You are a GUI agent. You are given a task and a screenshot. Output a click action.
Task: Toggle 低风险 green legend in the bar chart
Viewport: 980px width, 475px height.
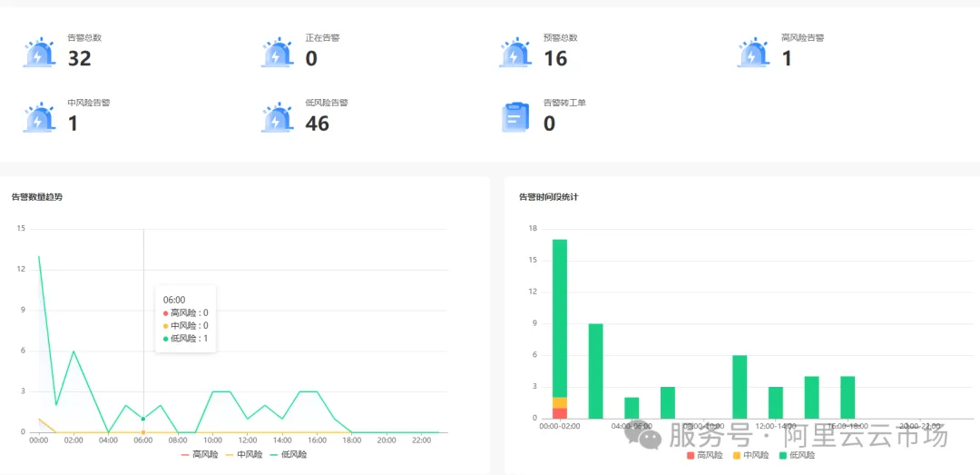coord(798,456)
